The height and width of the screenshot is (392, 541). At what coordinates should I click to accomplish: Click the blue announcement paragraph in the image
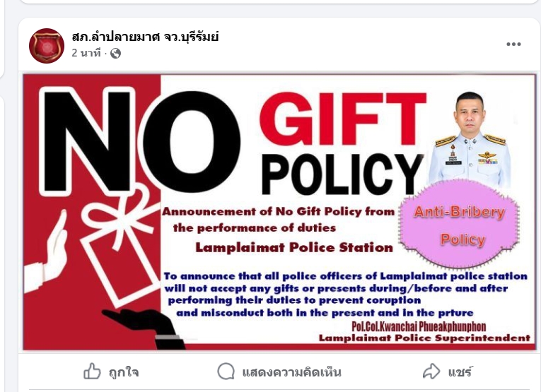345,295
